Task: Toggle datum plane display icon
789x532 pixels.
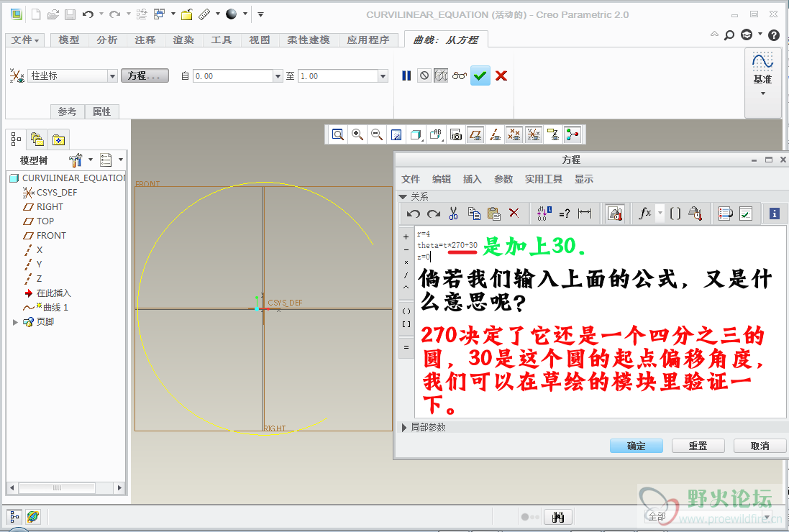Action: (x=475, y=134)
